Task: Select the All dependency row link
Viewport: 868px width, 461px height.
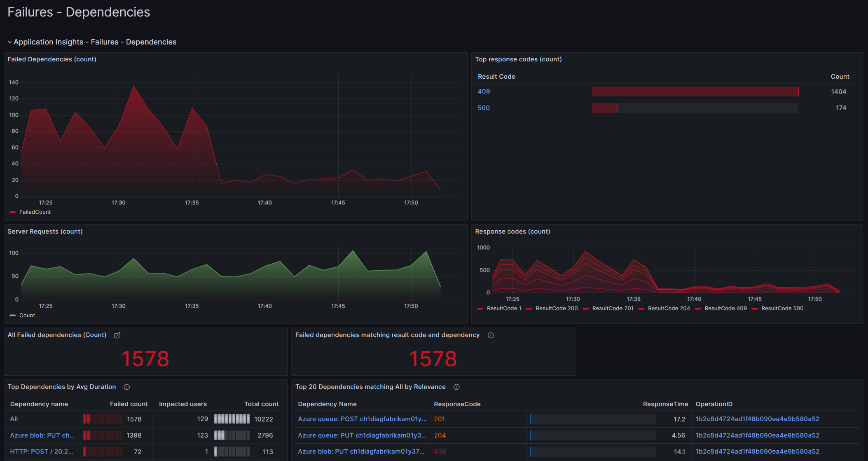Action: tap(14, 419)
